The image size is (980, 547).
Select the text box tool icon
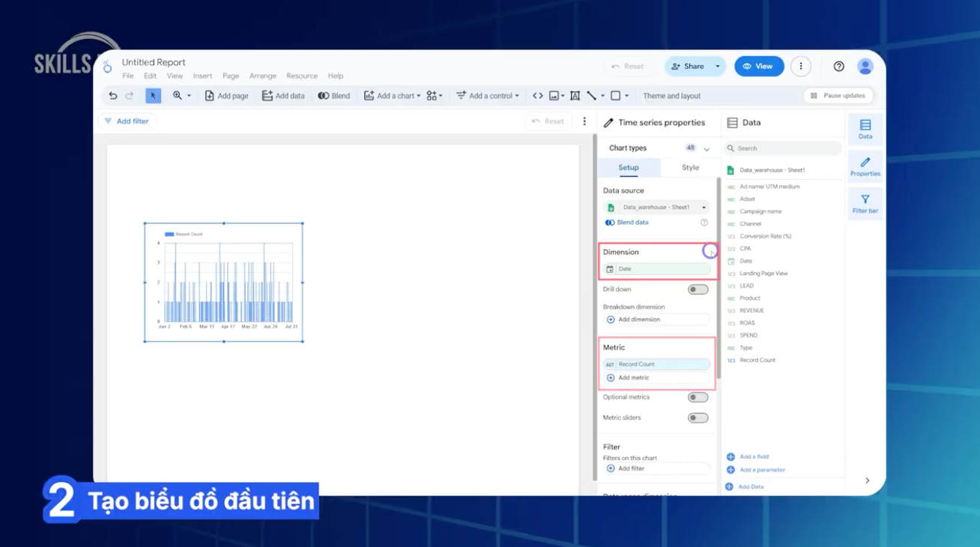[x=575, y=95]
